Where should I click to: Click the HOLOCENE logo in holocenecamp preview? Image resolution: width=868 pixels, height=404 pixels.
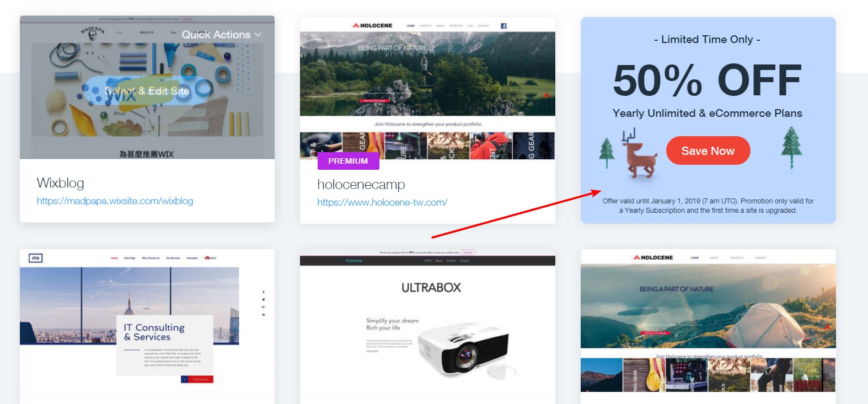coord(373,25)
